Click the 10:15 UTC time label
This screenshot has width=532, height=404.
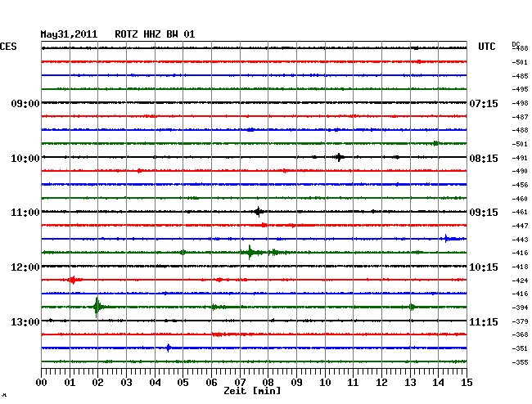[x=484, y=267]
